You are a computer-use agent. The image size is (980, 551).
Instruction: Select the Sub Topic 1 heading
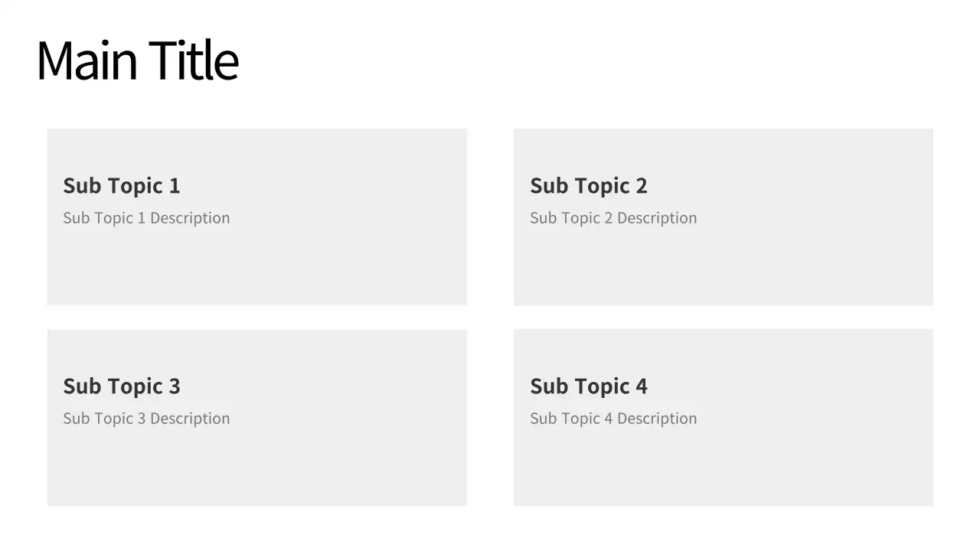tap(122, 186)
